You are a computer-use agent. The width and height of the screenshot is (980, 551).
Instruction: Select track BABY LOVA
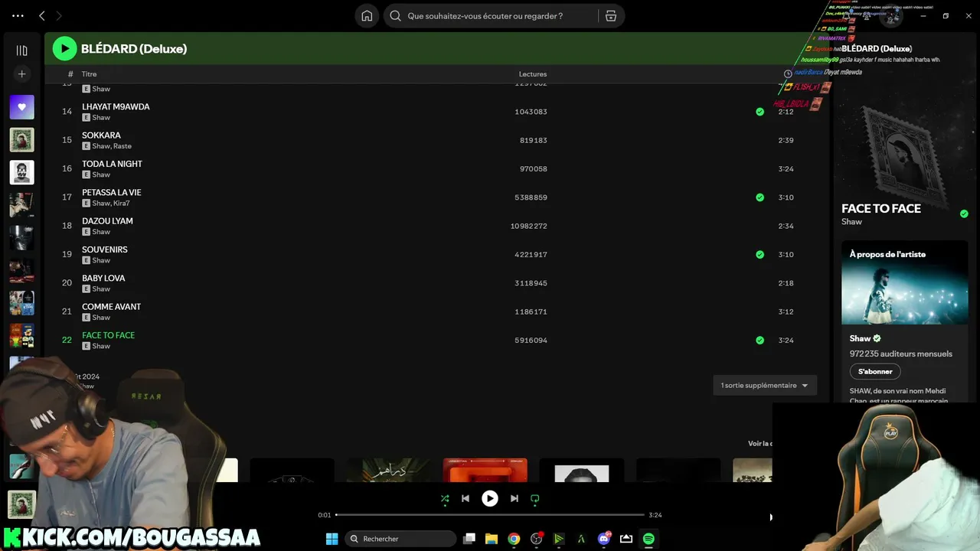[103, 278]
